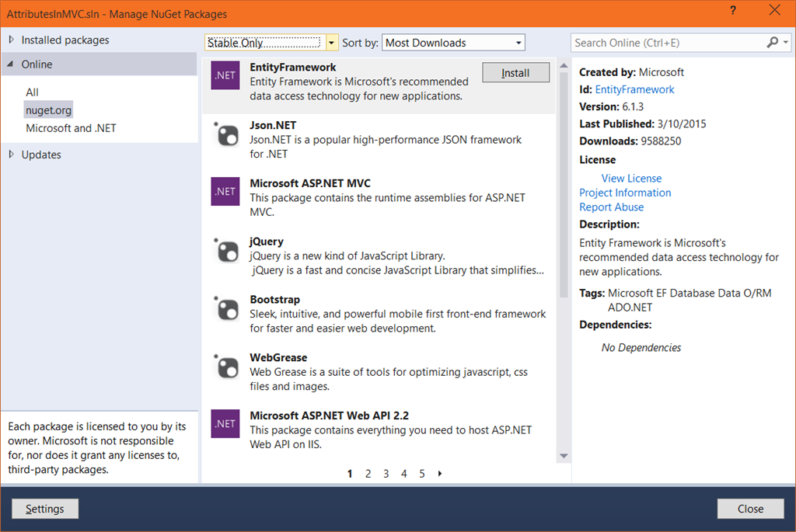Select Installed packages category
This screenshot has width=796, height=532.
pos(65,40)
